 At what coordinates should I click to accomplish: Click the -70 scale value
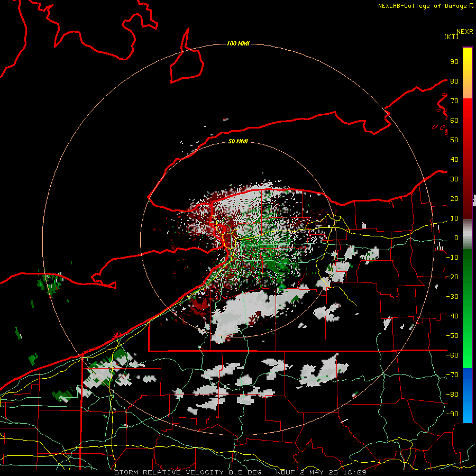(452, 375)
